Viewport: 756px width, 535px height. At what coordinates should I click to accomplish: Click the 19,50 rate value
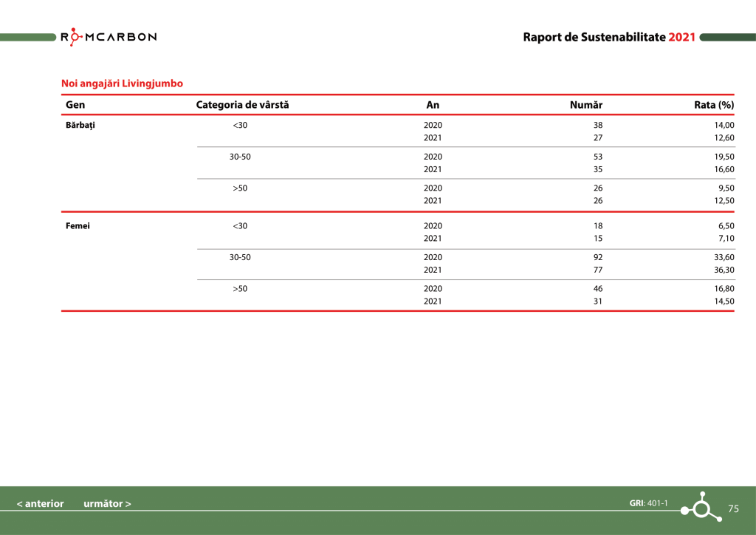(724, 157)
